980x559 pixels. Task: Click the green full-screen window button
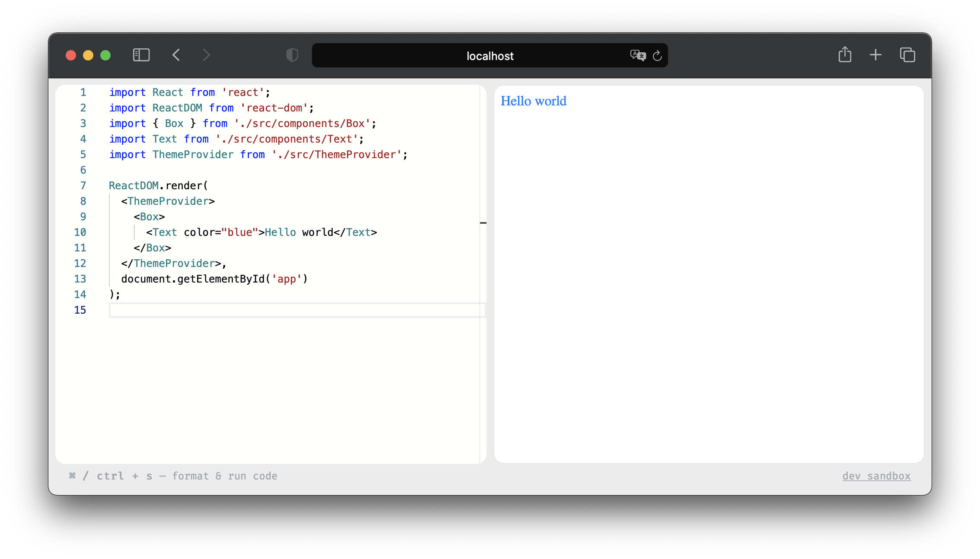(x=105, y=55)
